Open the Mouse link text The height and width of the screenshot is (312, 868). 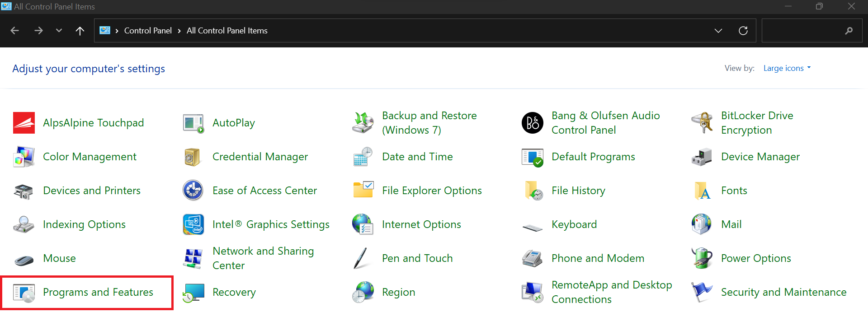coord(60,258)
